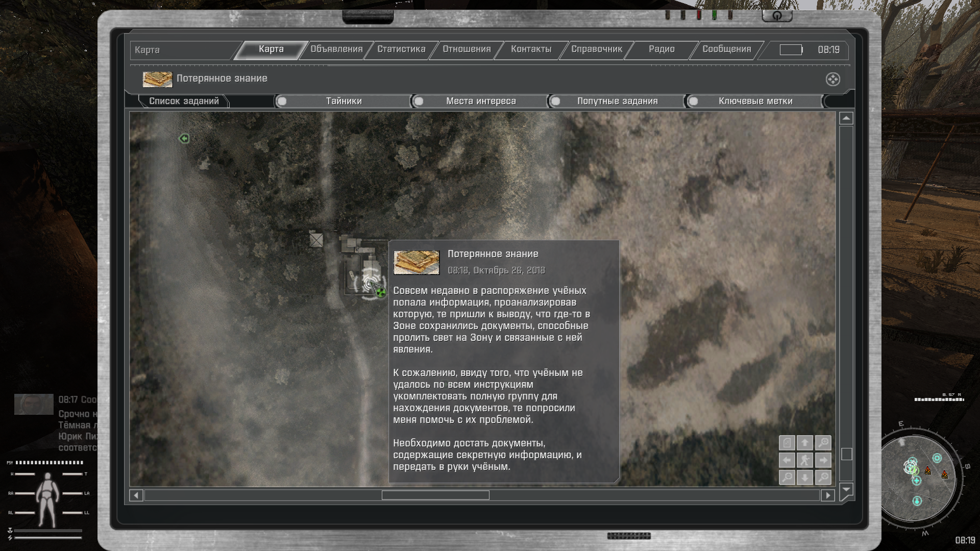
Task: Toggle the Попутные задания map filter
Action: tap(617, 101)
